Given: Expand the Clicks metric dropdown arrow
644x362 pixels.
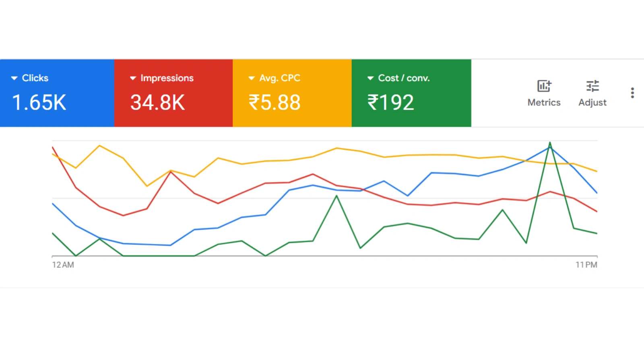Looking at the screenshot, I should point(14,78).
